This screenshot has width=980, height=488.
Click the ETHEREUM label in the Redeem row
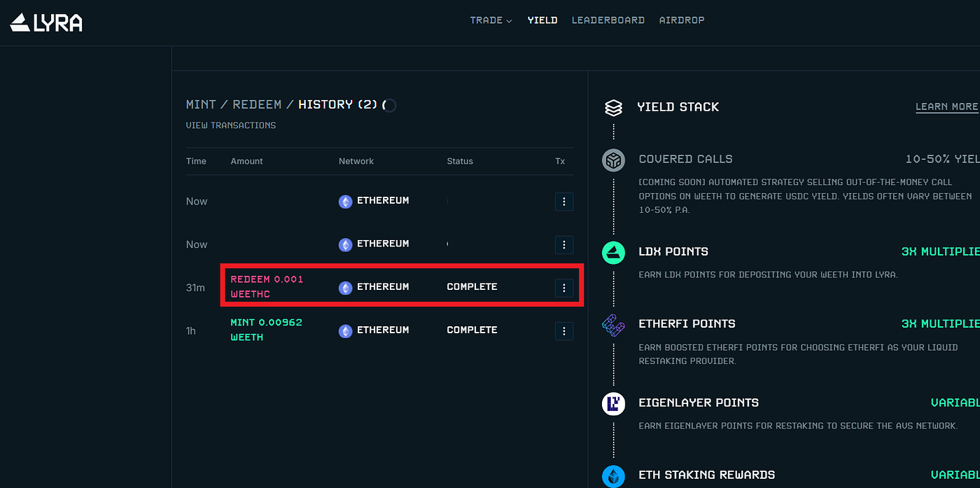pyautogui.click(x=383, y=287)
